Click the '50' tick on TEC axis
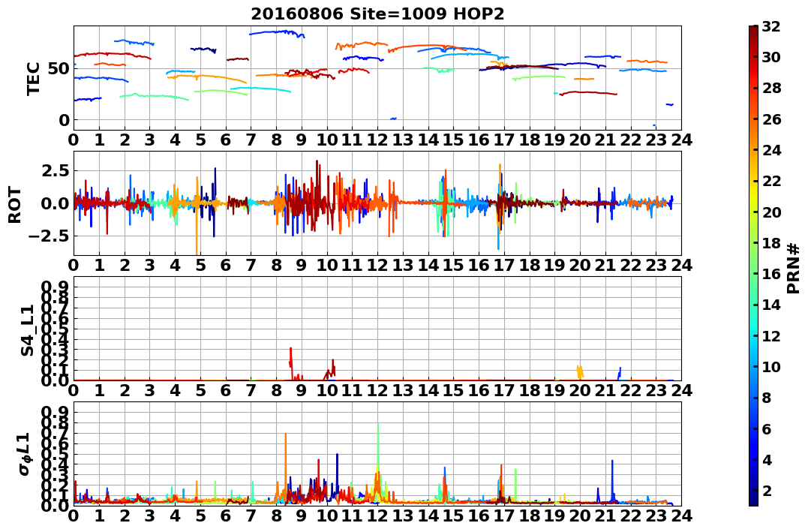808x532 pixels. coord(59,68)
